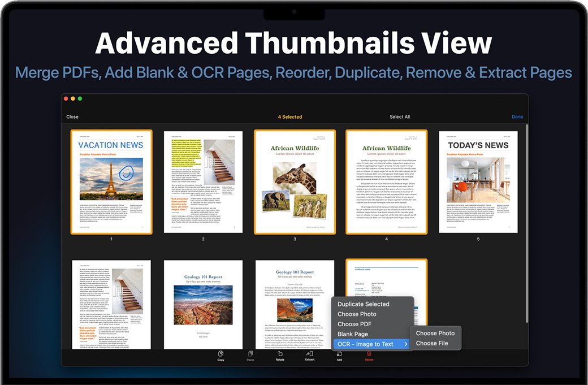Expand the OCR - Image to Text submenu arrow
The height and width of the screenshot is (385, 588).
(405, 344)
